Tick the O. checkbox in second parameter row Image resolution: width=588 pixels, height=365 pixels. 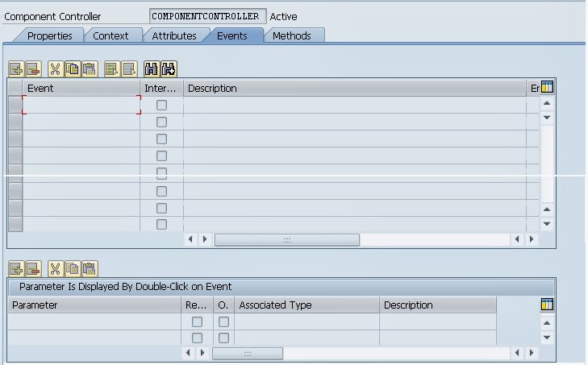click(x=223, y=338)
